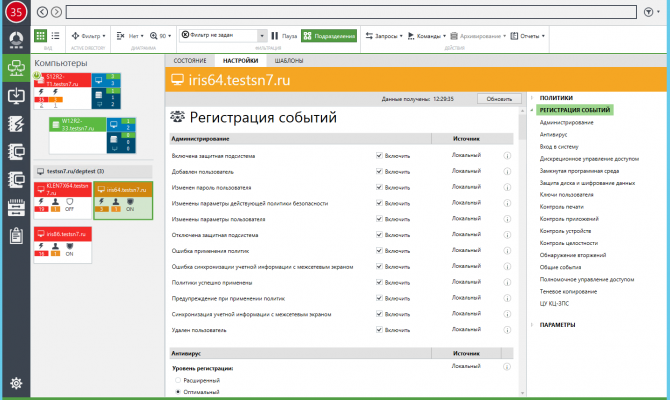Click the Обновить button
The height and width of the screenshot is (400, 670).
tap(499, 99)
